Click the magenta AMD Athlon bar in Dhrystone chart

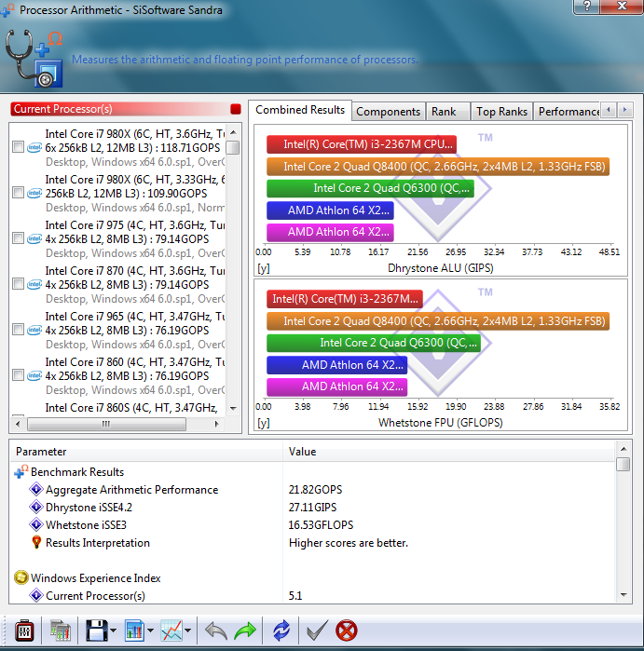pos(330,232)
